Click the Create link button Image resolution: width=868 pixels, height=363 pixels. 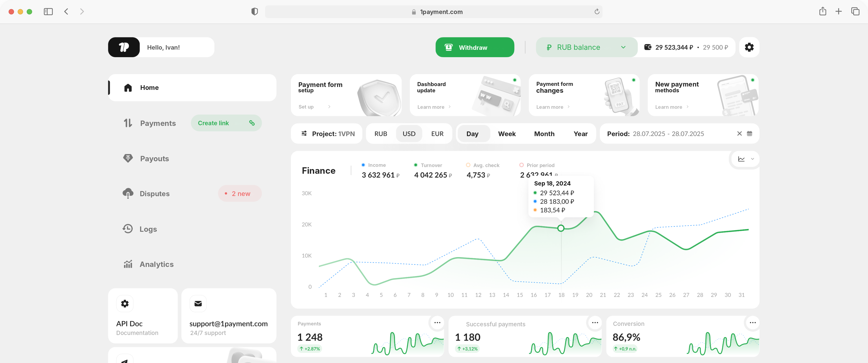(x=226, y=123)
